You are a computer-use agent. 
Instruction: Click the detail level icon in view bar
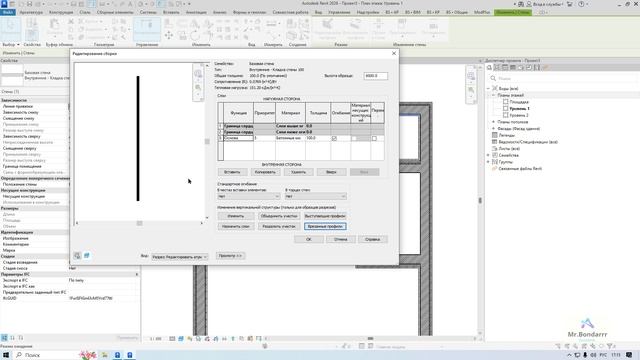coord(172,339)
